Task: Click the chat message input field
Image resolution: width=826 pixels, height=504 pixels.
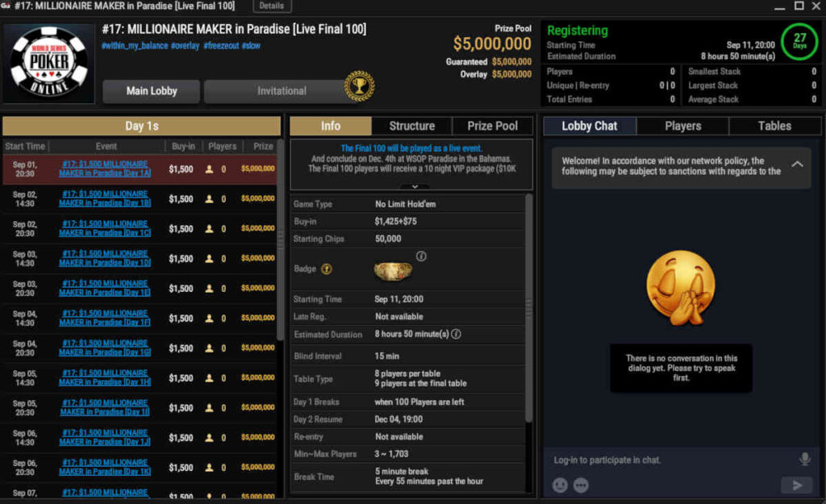Action: 672,460
